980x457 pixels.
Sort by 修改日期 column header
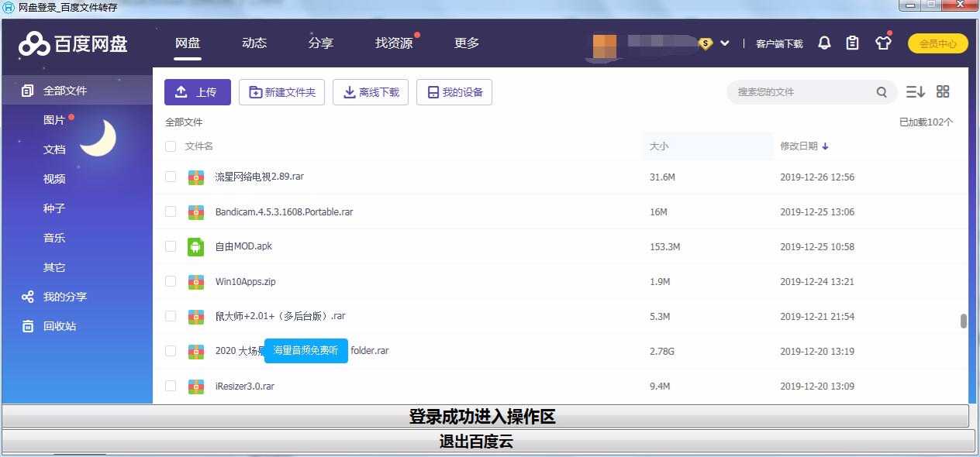[x=804, y=146]
